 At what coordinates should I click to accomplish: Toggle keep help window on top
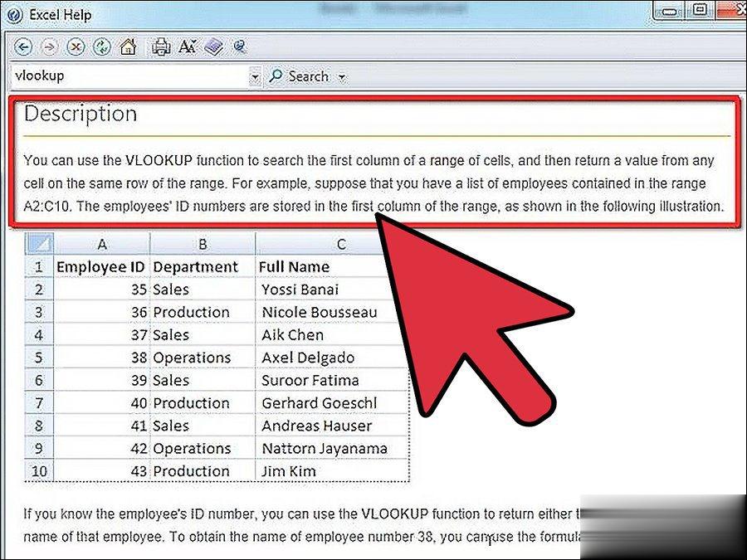239,46
